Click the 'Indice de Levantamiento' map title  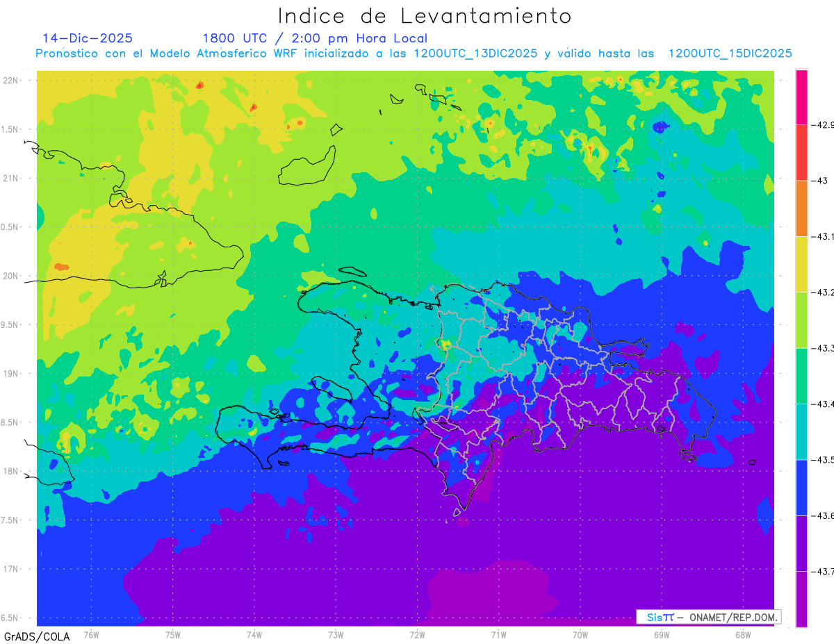(x=425, y=15)
